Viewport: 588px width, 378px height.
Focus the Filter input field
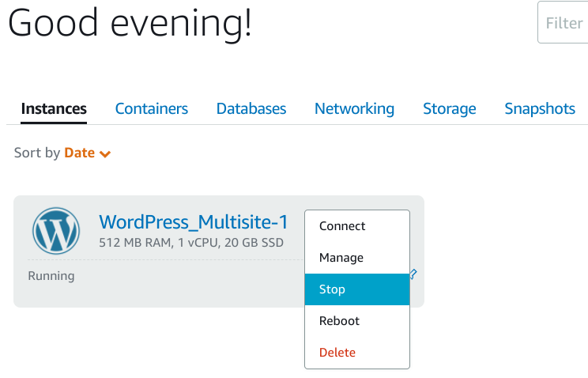(x=563, y=22)
